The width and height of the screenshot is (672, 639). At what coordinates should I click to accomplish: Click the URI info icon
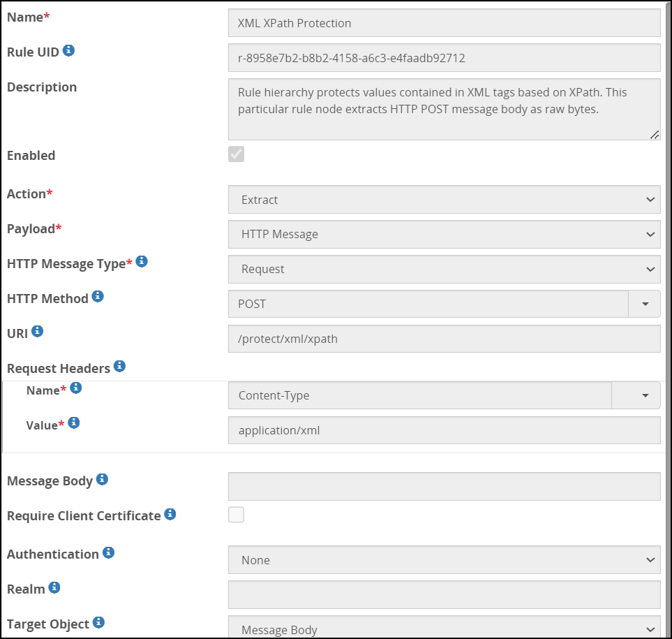tap(38, 332)
